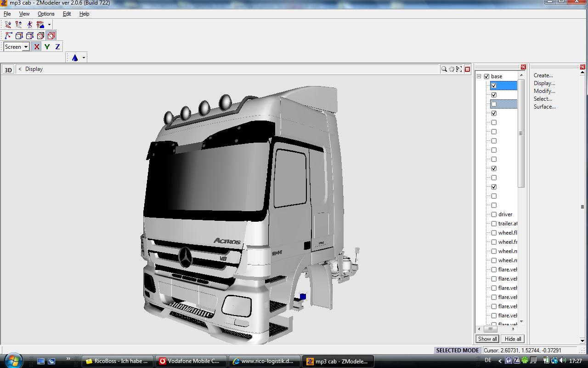Click the Show Desktop quick launch icon
Screen dimensions: 588x368
tap(41, 361)
